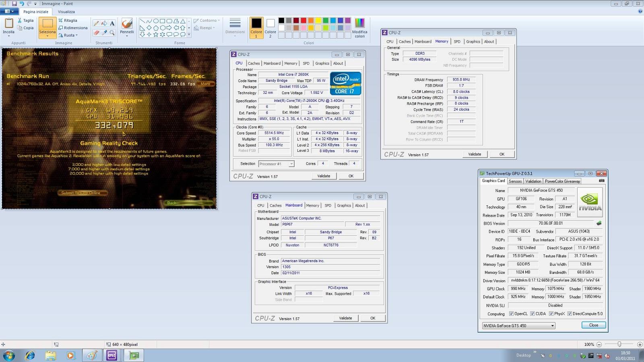644x362 pixels.
Task: Open Internet Explorer from the taskbar
Action: pos(30,356)
